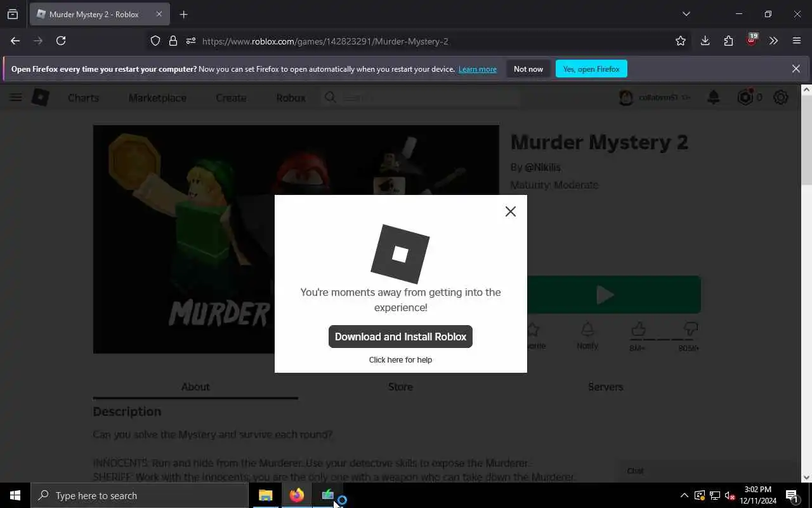Open Windows Start menu
This screenshot has width=812, height=508.
[x=15, y=495]
